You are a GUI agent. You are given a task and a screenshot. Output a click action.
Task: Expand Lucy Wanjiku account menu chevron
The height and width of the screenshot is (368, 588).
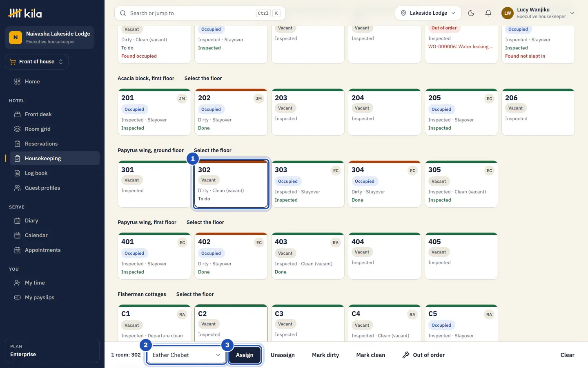click(x=572, y=13)
